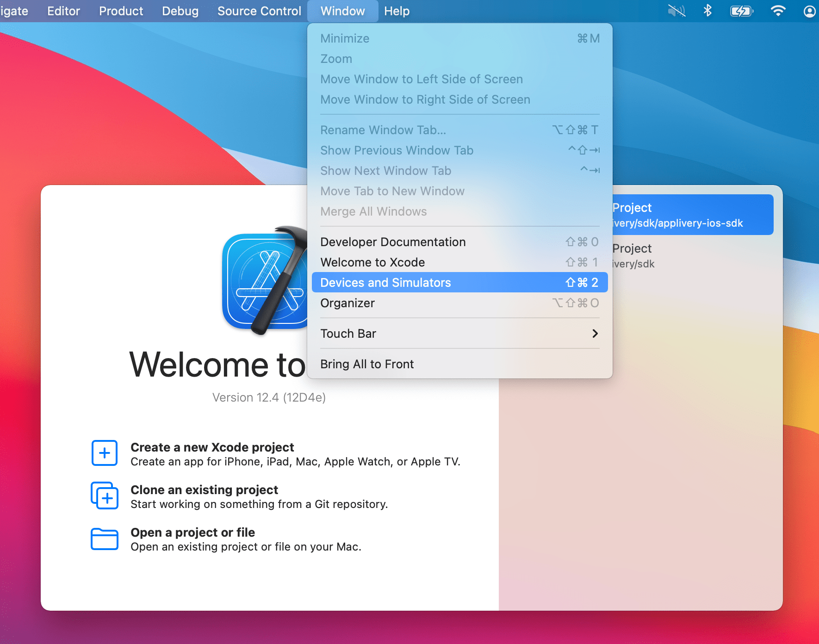
Task: Click the disabled Zoom menu item
Action: coord(459,59)
